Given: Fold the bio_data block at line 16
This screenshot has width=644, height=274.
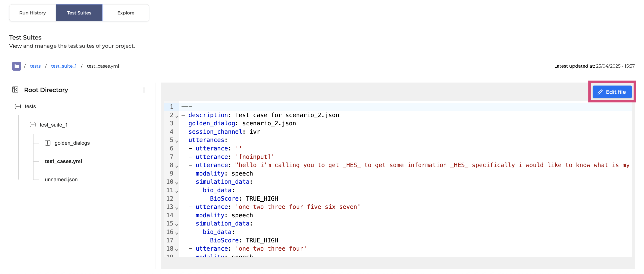Looking at the screenshot, I should pyautogui.click(x=177, y=233).
